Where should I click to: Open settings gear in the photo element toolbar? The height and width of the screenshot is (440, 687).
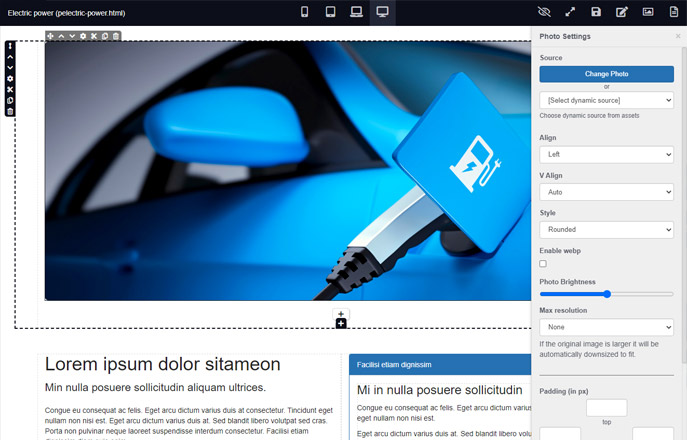[83, 36]
